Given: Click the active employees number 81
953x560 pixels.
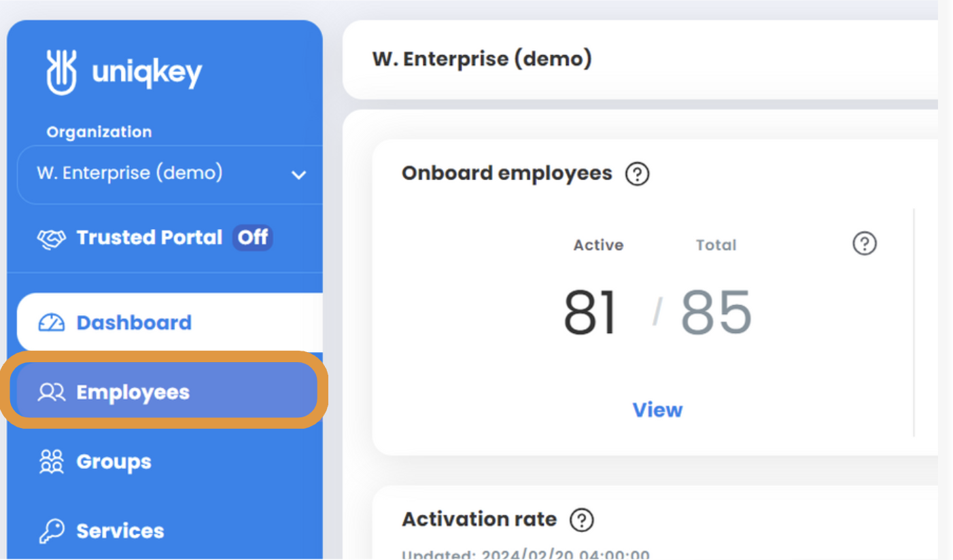Looking at the screenshot, I should tap(590, 313).
